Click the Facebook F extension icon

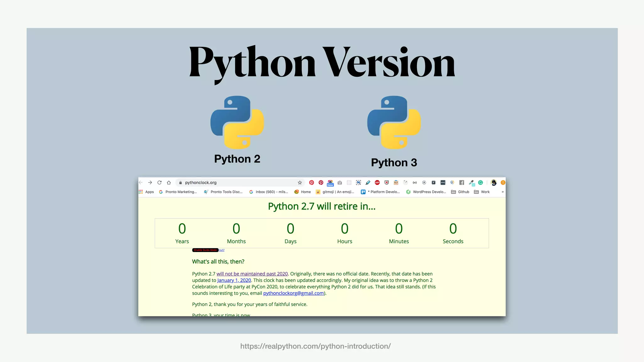click(x=462, y=183)
